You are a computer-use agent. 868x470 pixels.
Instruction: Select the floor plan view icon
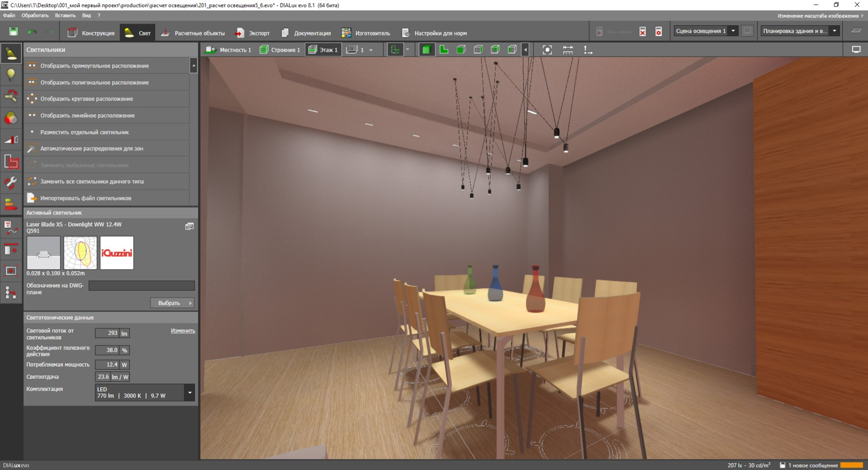395,50
